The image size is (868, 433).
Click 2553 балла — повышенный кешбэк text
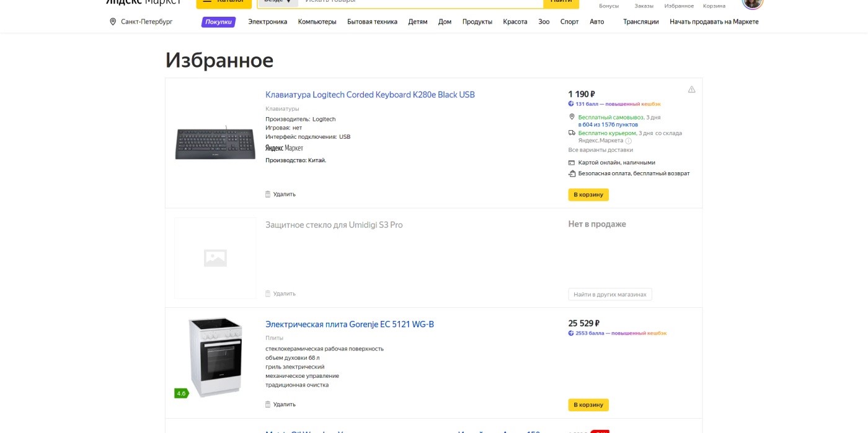(x=621, y=333)
